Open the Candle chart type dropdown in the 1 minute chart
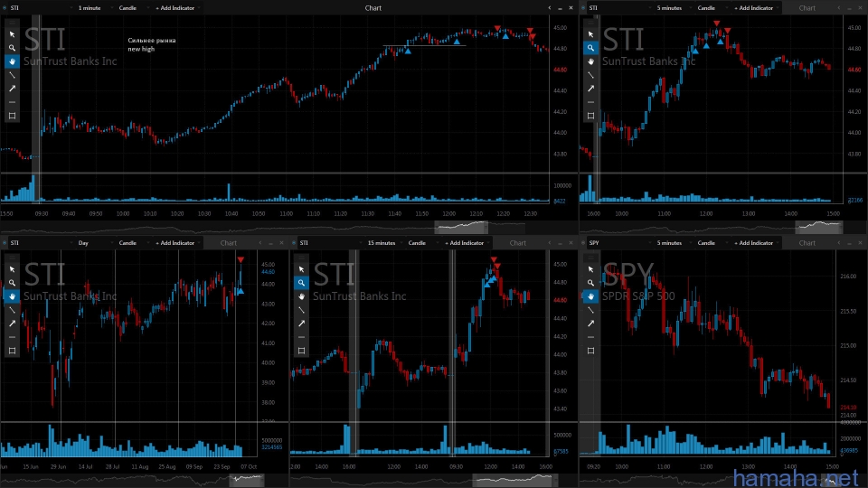Image resolution: width=868 pixels, height=488 pixels. pyautogui.click(x=132, y=8)
